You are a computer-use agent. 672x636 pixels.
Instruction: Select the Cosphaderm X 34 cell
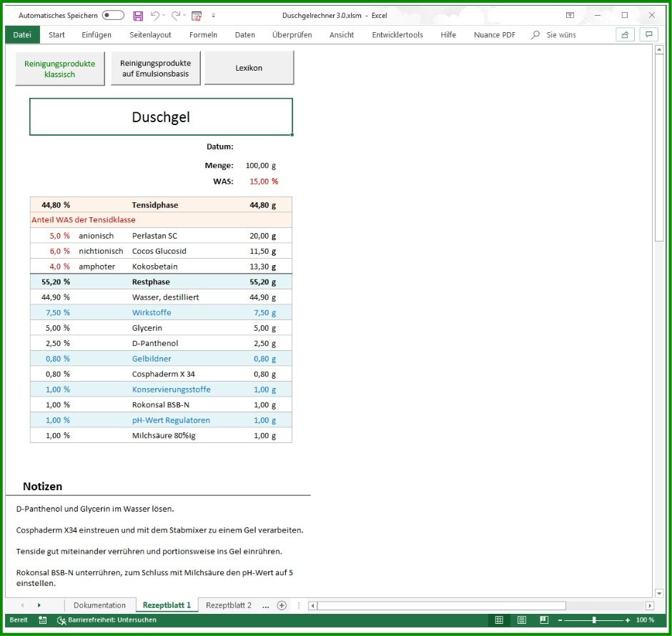coord(163,374)
